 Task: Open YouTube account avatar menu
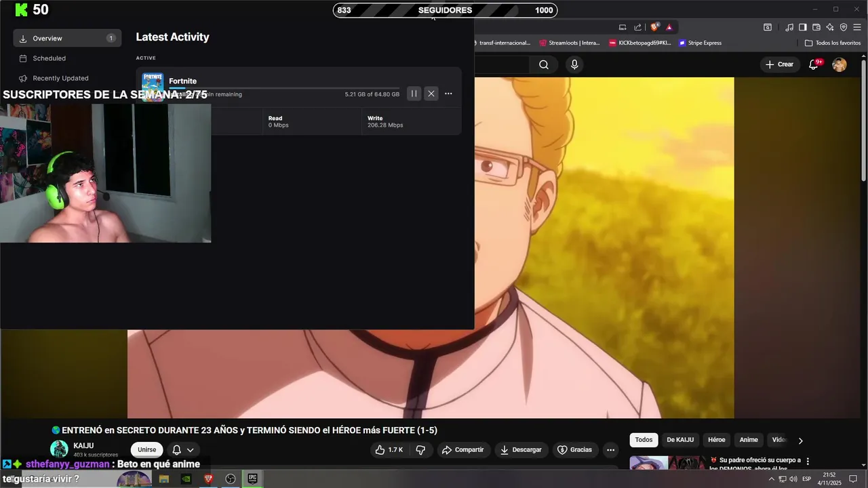click(840, 64)
